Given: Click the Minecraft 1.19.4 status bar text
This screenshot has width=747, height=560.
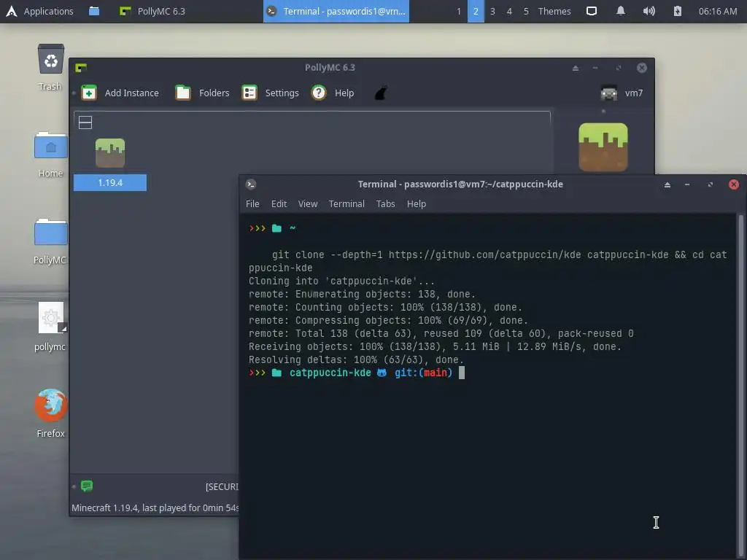Looking at the screenshot, I should click(x=155, y=507).
